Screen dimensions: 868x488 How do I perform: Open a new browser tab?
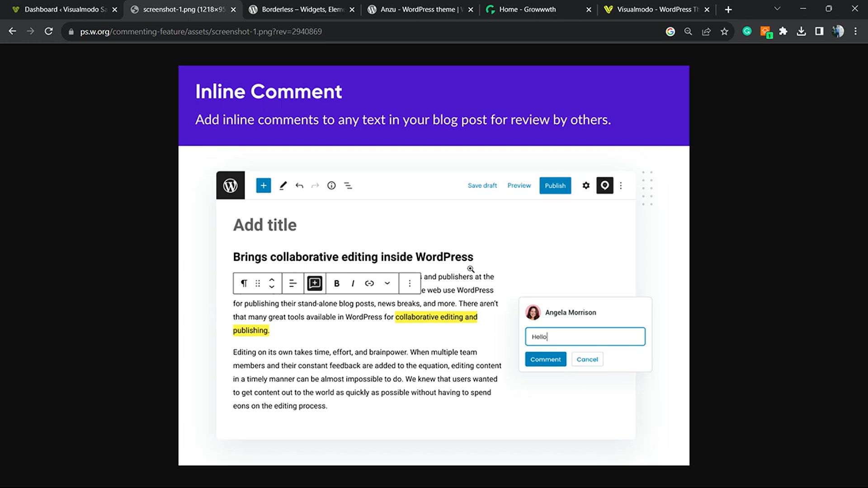point(728,9)
